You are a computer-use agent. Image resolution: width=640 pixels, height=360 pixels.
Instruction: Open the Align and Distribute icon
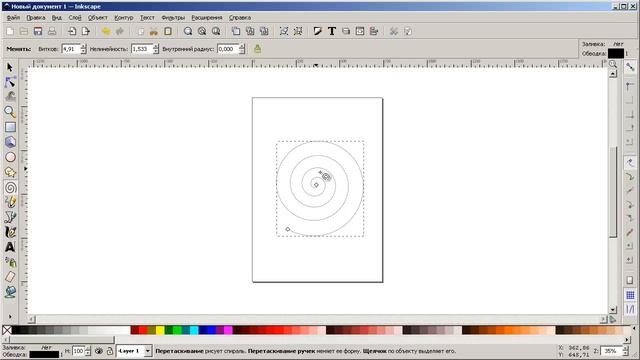[374, 31]
